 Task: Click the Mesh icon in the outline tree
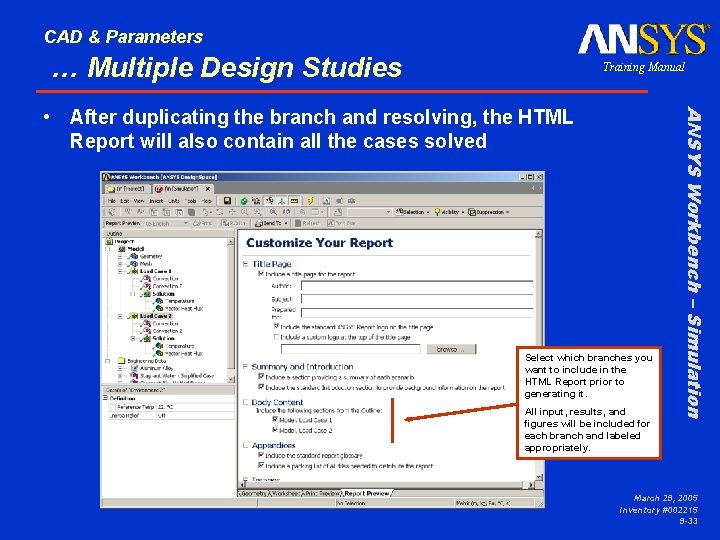click(x=134, y=264)
